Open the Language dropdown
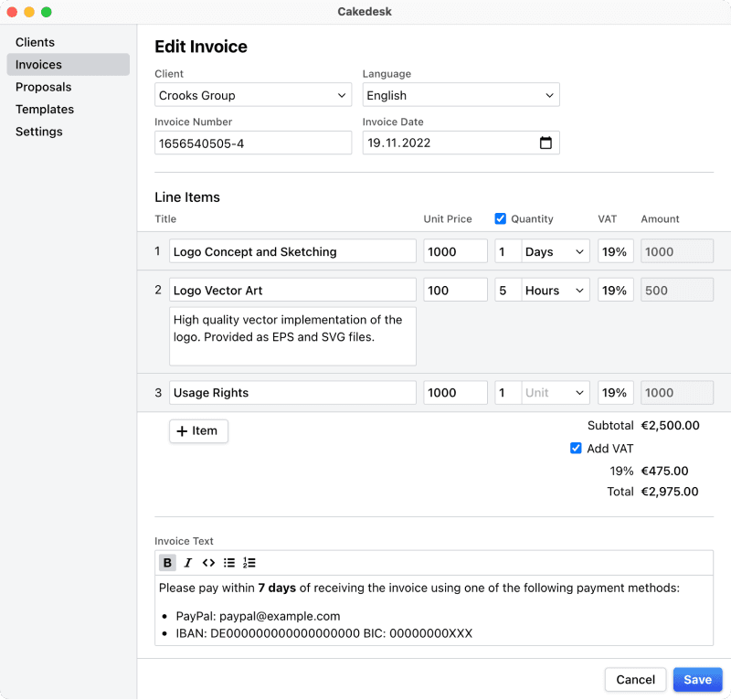The height and width of the screenshot is (700, 731). tap(461, 94)
